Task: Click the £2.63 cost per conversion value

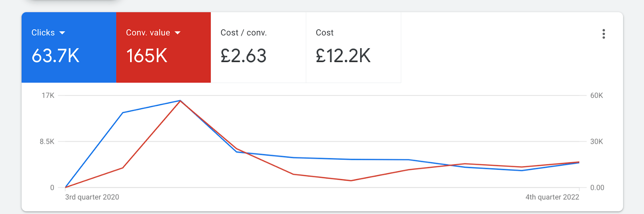Action: [244, 56]
